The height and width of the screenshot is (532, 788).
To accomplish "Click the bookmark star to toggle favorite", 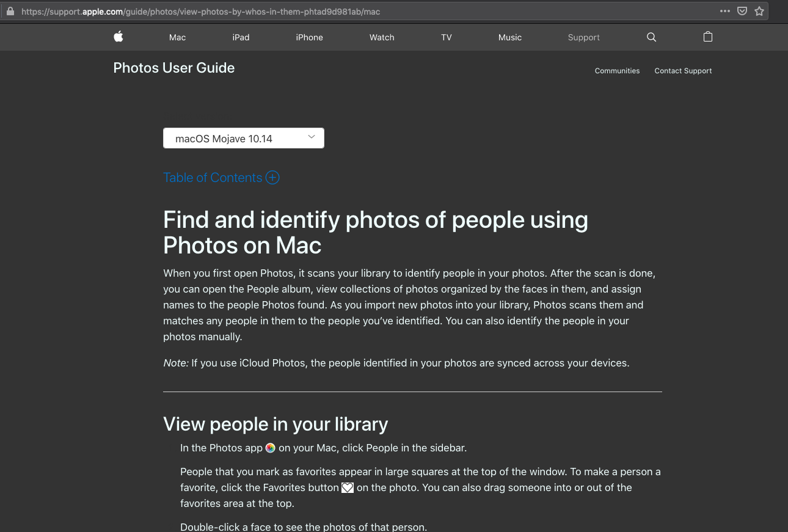I will pyautogui.click(x=759, y=11).
